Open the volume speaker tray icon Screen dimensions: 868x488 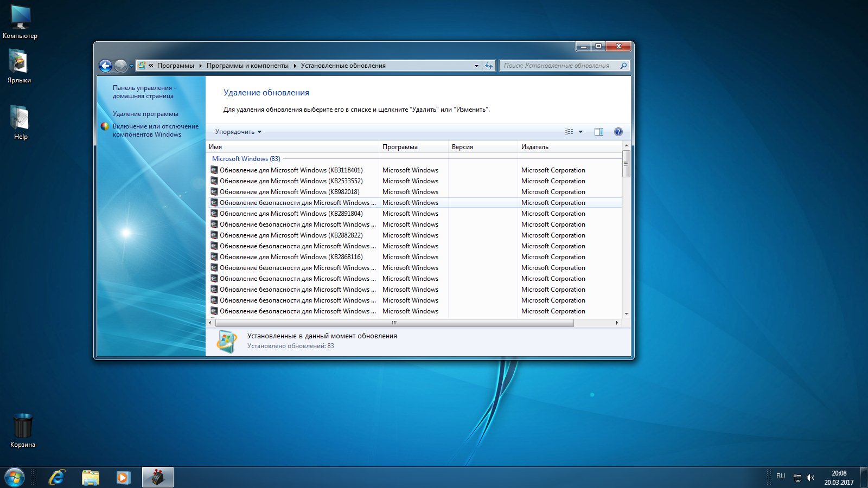pos(810,478)
